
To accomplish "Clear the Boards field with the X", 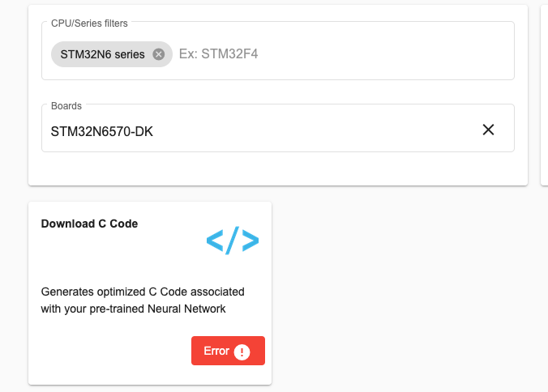I will [x=488, y=130].
